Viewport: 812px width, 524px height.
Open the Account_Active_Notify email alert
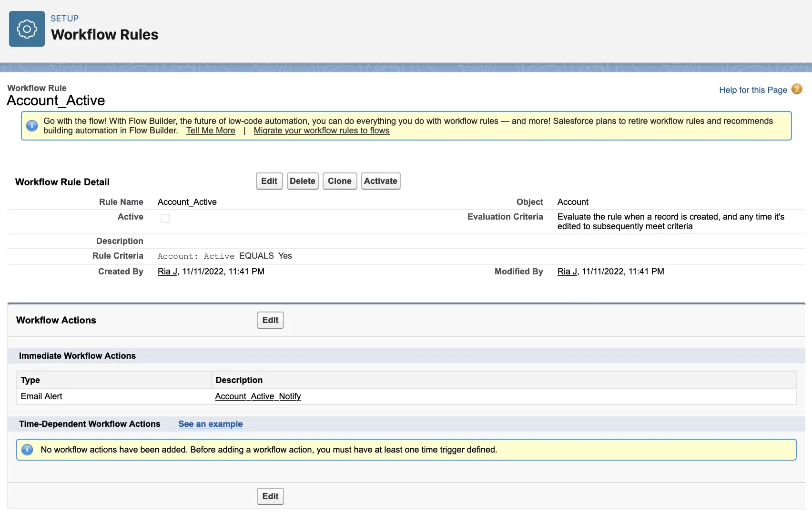point(258,396)
